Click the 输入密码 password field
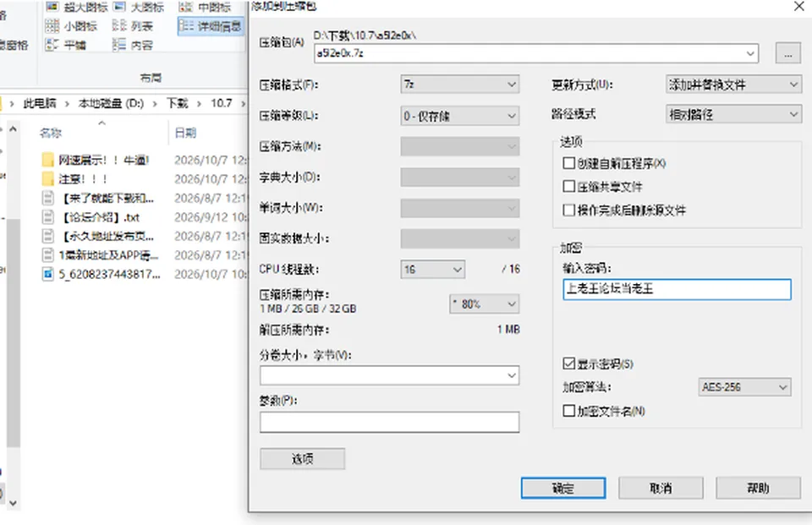The width and height of the screenshot is (812, 525). [x=677, y=289]
